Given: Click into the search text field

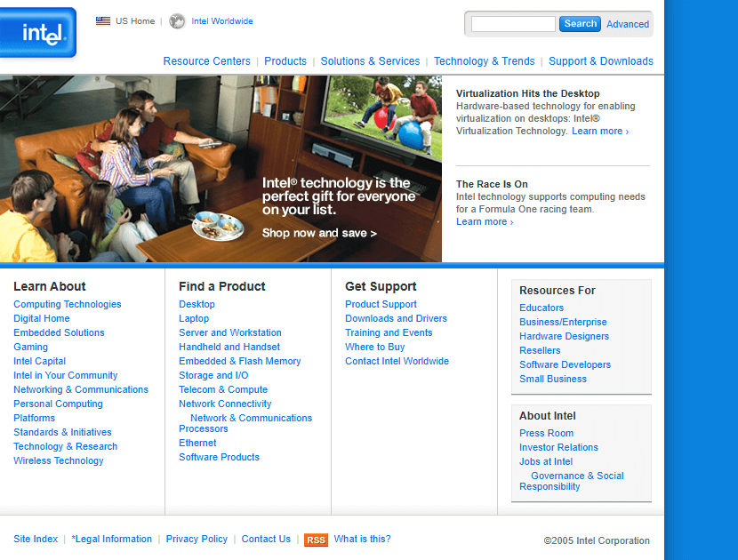Looking at the screenshot, I should tap(513, 24).
